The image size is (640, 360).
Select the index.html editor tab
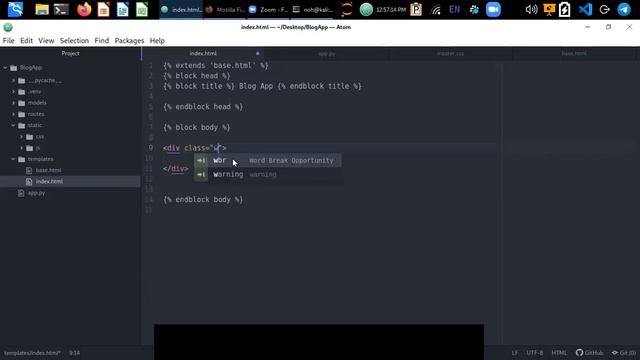[203, 53]
